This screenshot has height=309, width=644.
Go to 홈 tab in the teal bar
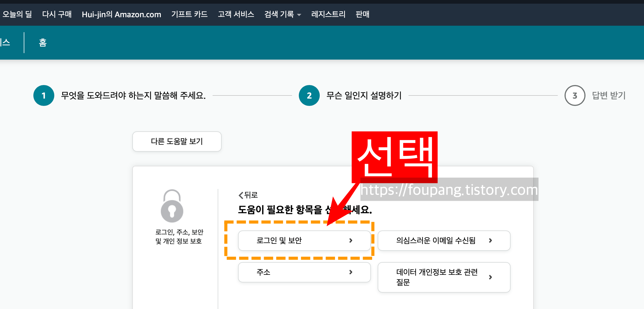pyautogui.click(x=43, y=43)
